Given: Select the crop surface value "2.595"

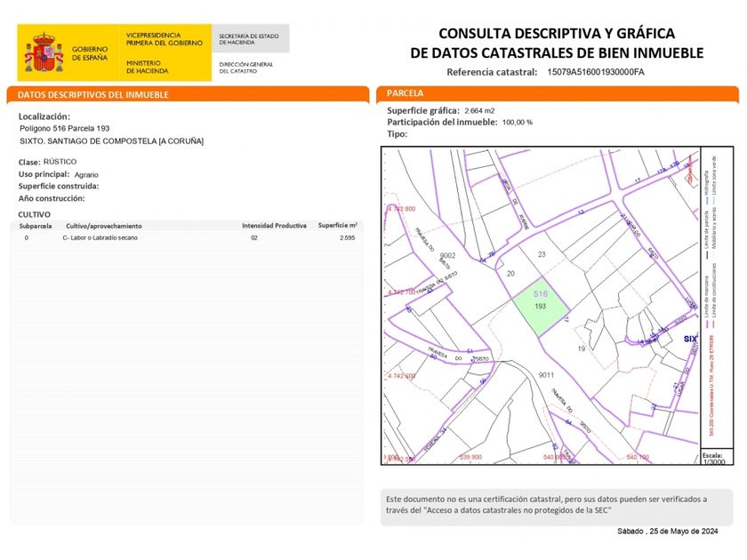Looking at the screenshot, I should coord(348,237).
